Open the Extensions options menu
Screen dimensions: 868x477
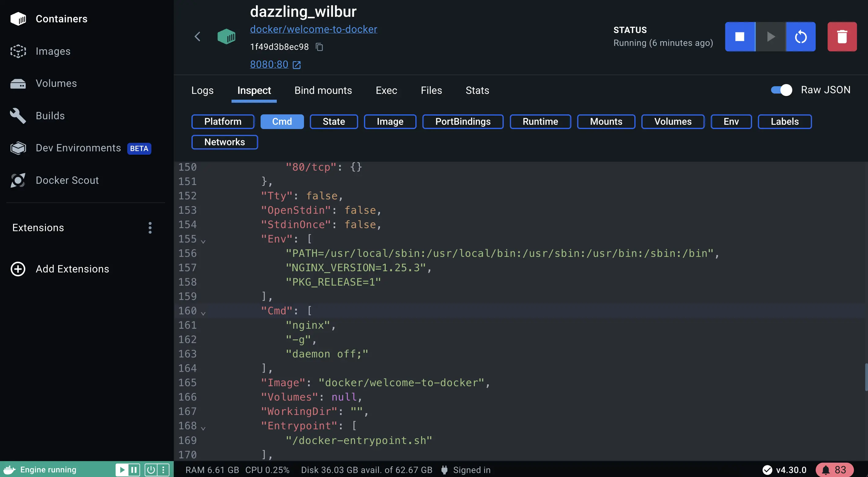click(x=150, y=228)
